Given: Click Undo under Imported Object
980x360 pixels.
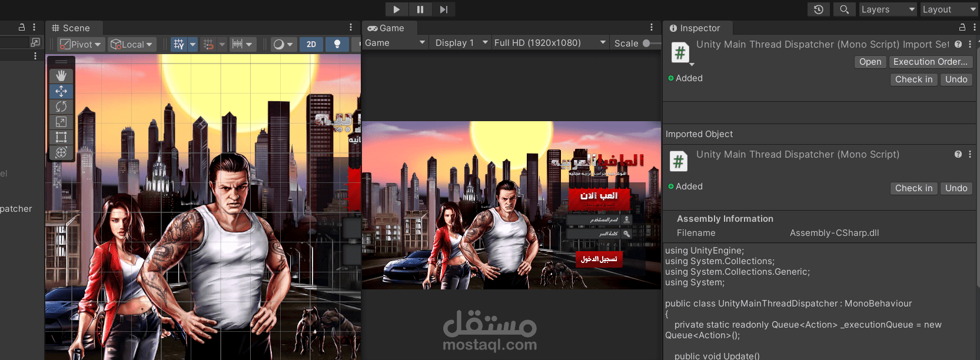Looking at the screenshot, I should click(956, 188).
